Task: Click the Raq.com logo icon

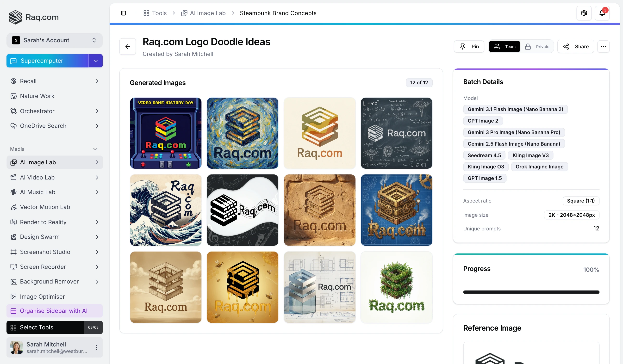Action: point(15,17)
